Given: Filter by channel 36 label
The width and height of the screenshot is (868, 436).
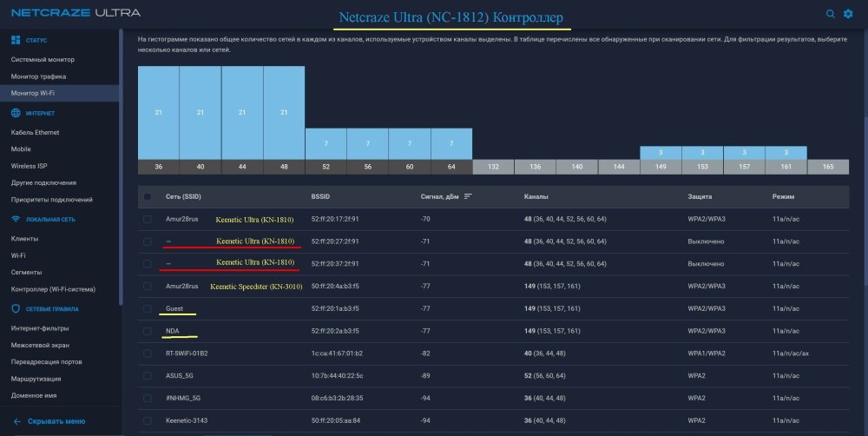Looking at the screenshot, I should tap(158, 167).
